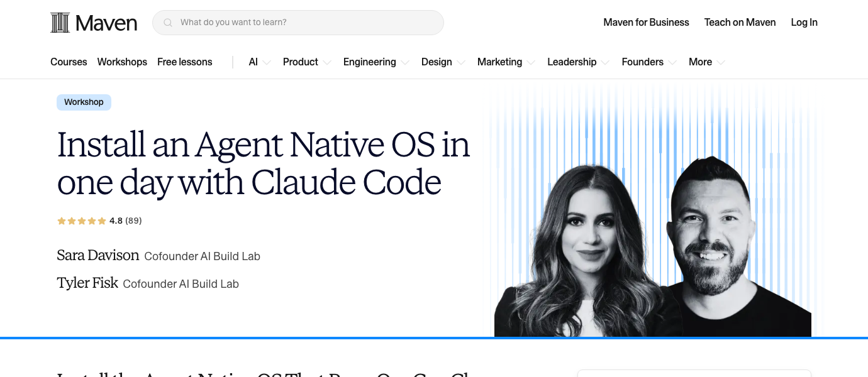The height and width of the screenshot is (377, 868).
Task: Open the More menu
Action: click(x=700, y=62)
